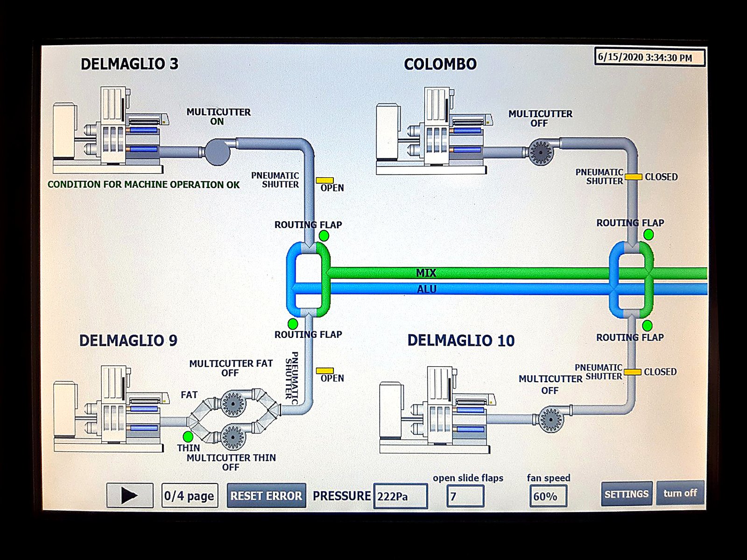Select the Delmaglio 10 multicutter fan
747x560 pixels.
point(551,419)
